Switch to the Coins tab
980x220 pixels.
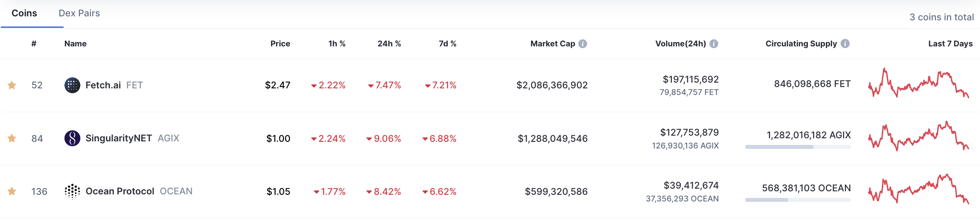[24, 13]
